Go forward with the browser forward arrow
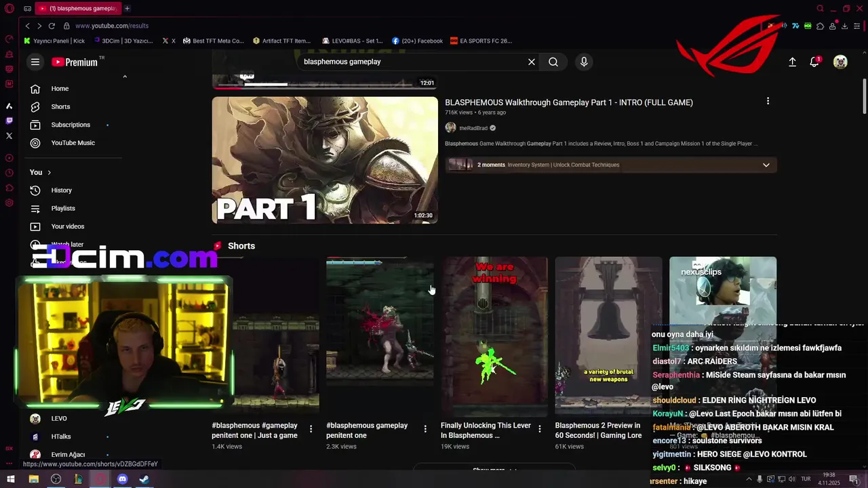Image resolution: width=868 pixels, height=488 pixels. click(x=39, y=26)
